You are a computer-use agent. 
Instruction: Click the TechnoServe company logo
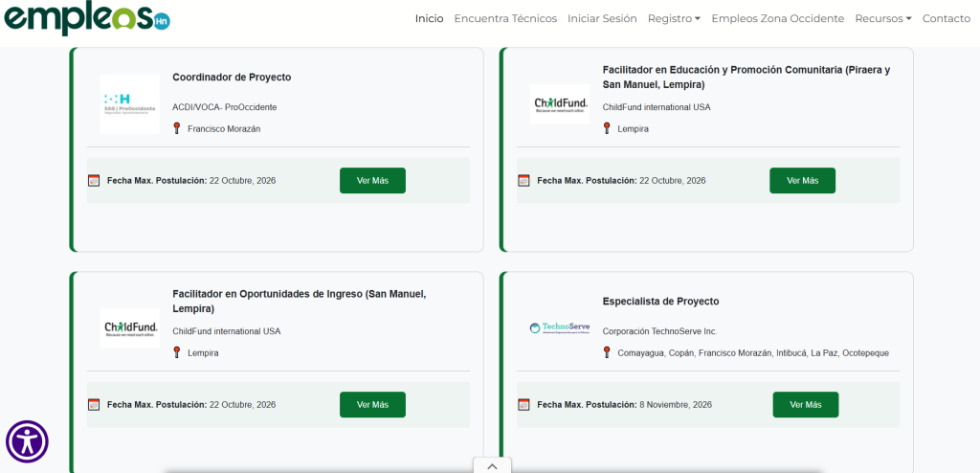click(x=560, y=327)
